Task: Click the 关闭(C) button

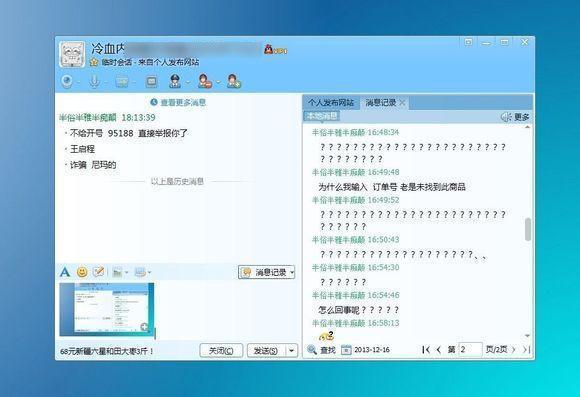Action: pyautogui.click(x=221, y=350)
